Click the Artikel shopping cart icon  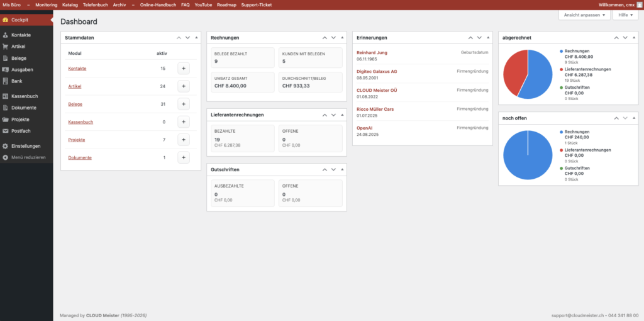(6, 47)
